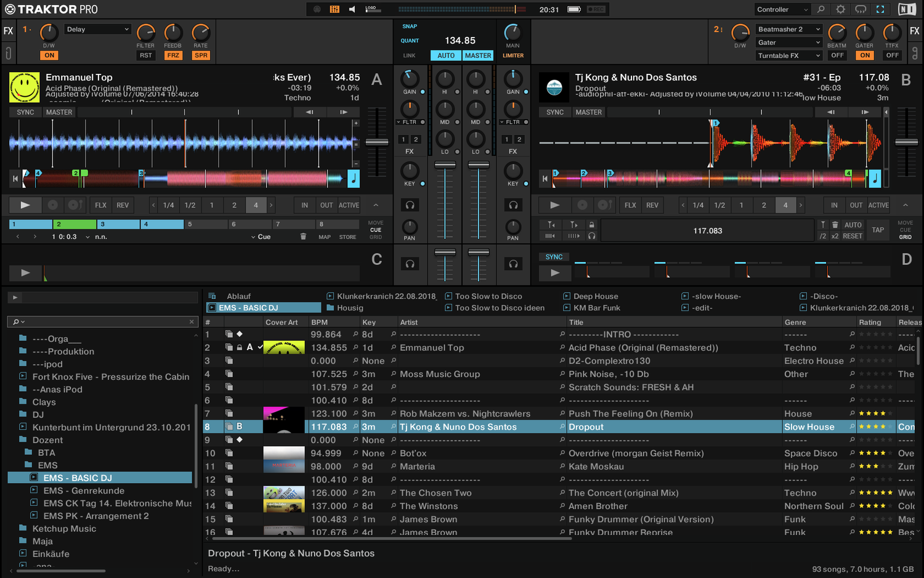The height and width of the screenshot is (578, 924).
Task: Disable Gater ON button in FX unit 2
Action: point(865,55)
